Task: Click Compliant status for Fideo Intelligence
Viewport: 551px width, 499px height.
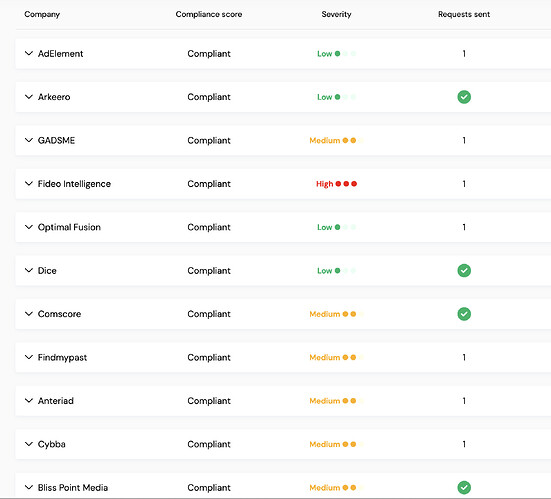Action: [x=209, y=184]
